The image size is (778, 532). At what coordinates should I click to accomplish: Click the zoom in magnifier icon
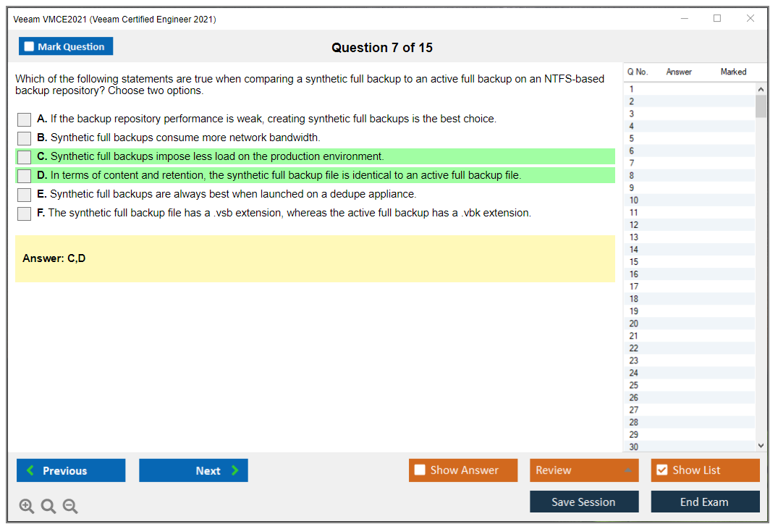pos(27,507)
